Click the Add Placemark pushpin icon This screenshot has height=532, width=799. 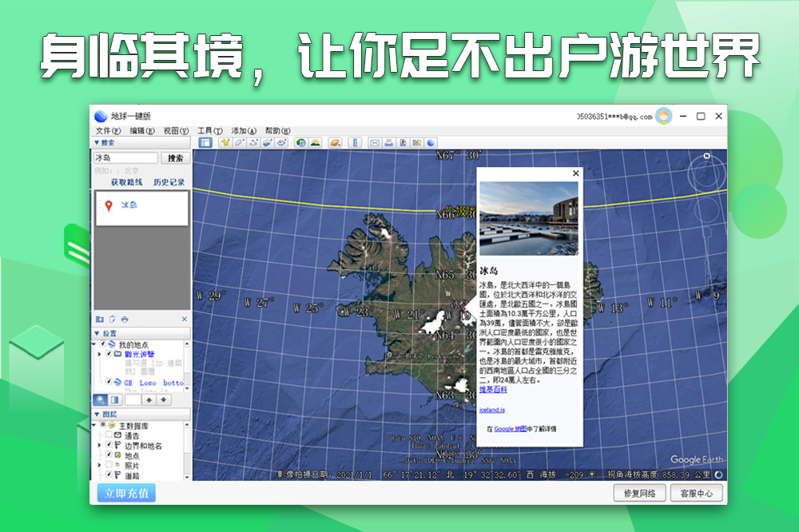point(225,142)
